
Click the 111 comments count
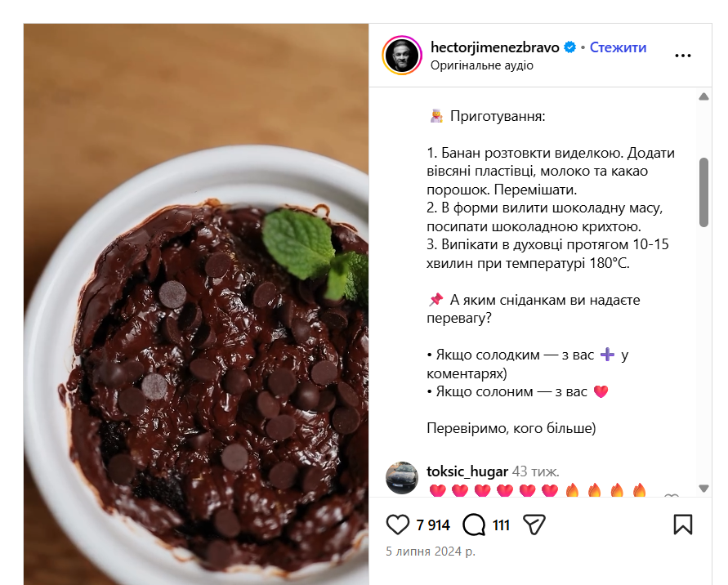point(501,525)
